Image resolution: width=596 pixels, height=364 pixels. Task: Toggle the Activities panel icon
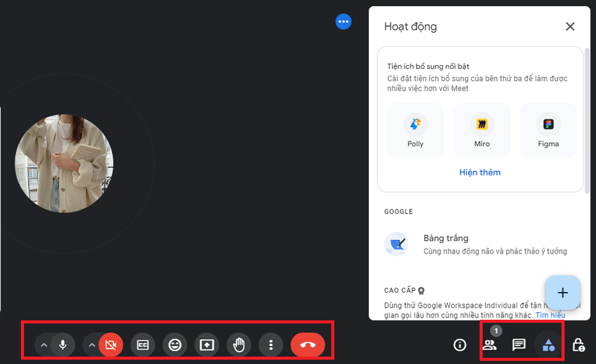click(549, 345)
